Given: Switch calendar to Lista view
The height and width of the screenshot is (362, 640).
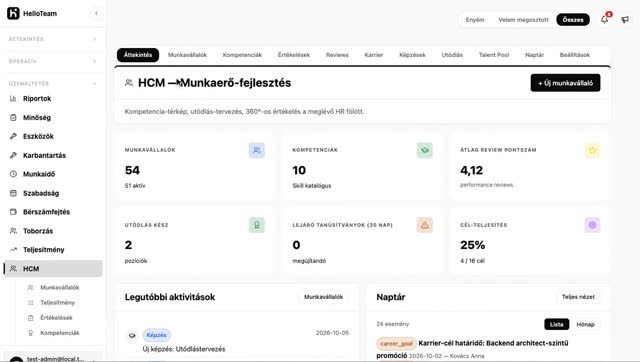Looking at the screenshot, I should coord(556,324).
